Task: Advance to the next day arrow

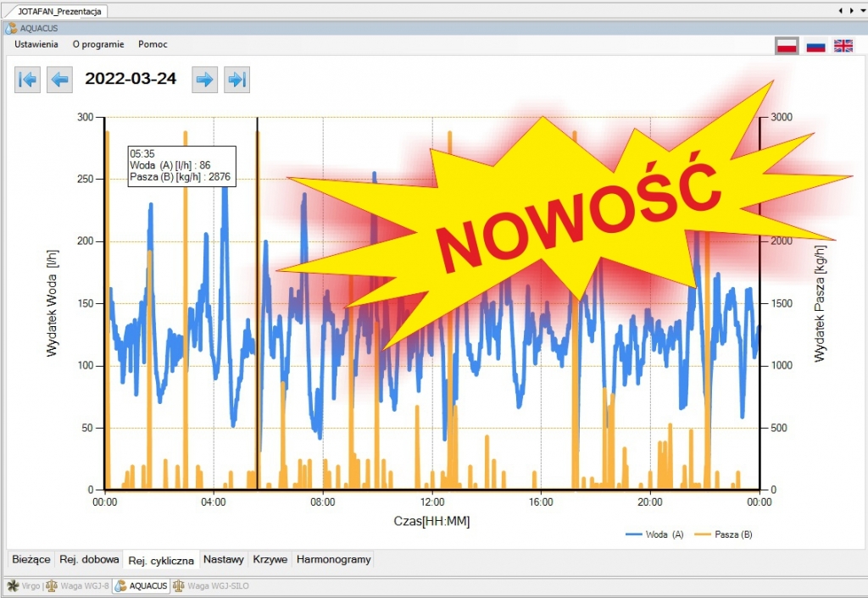Action: 204,80
